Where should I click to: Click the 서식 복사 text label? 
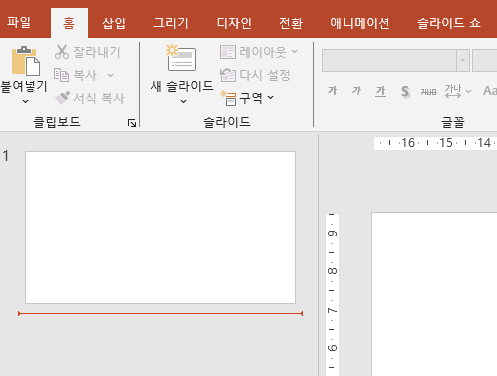click(x=99, y=98)
